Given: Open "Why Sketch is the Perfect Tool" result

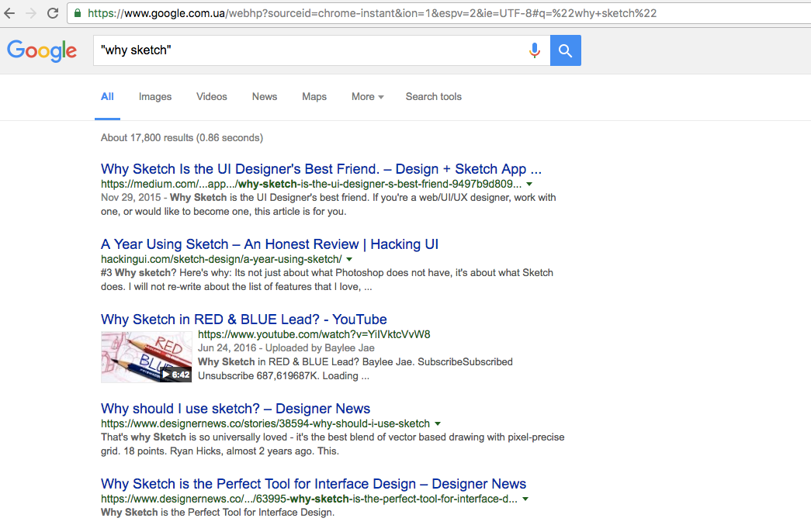Looking at the screenshot, I should point(314,484).
